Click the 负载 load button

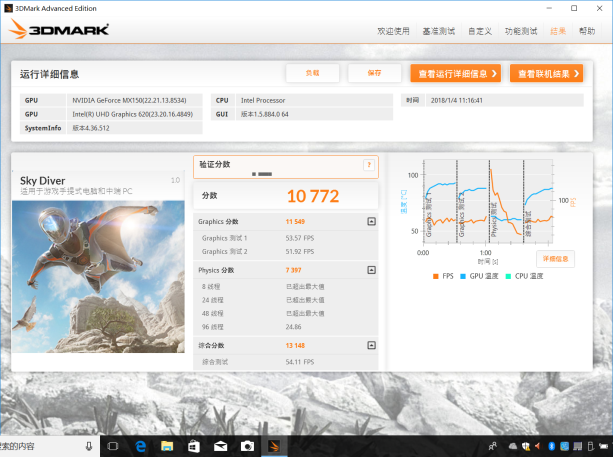tap(312, 73)
